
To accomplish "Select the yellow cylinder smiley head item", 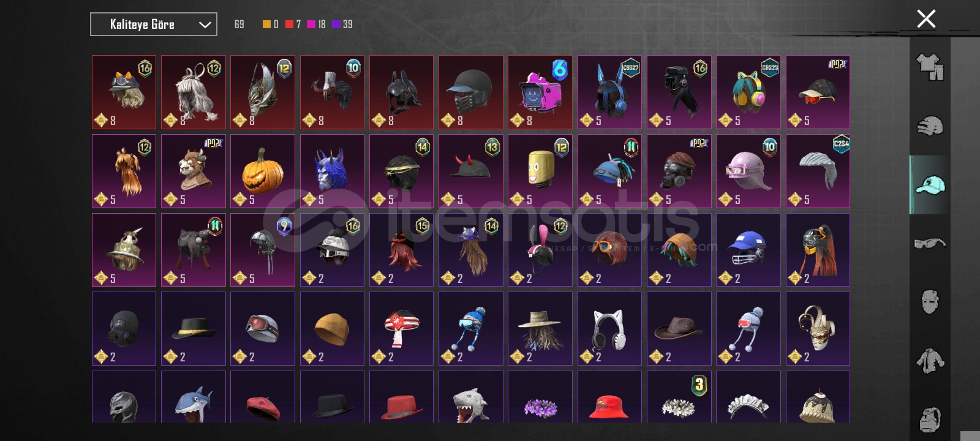I will pos(540,171).
